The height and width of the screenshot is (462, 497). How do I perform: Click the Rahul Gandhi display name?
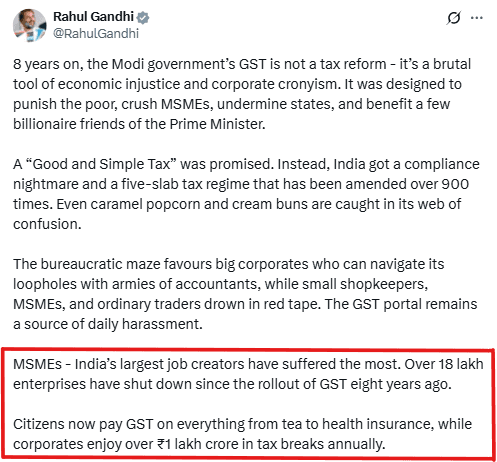(x=93, y=16)
